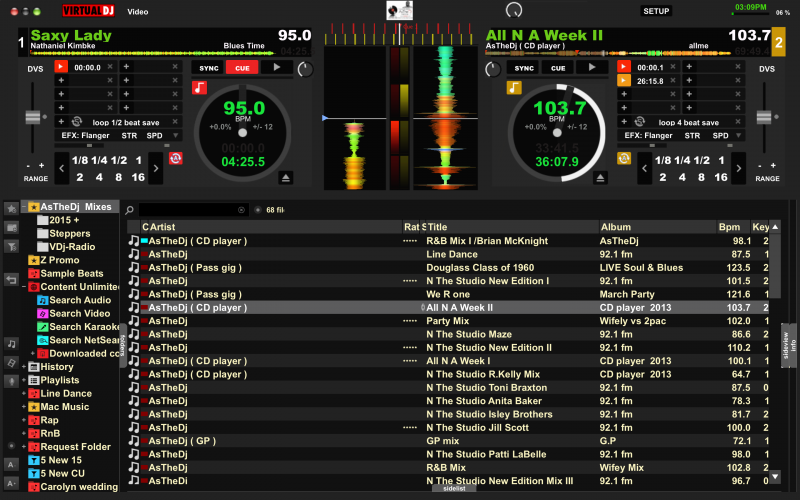Viewport: 800px width, 500px height.
Task: Toggle the orange smart loop icon on deck 2
Action: pos(623,158)
